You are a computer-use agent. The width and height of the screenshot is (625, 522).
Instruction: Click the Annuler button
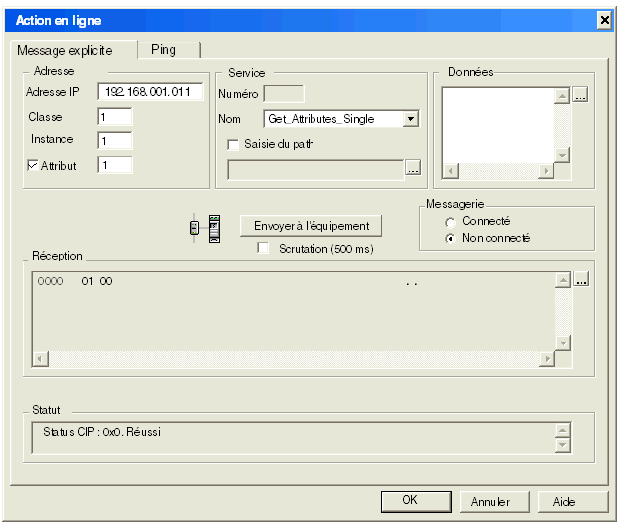click(x=495, y=502)
